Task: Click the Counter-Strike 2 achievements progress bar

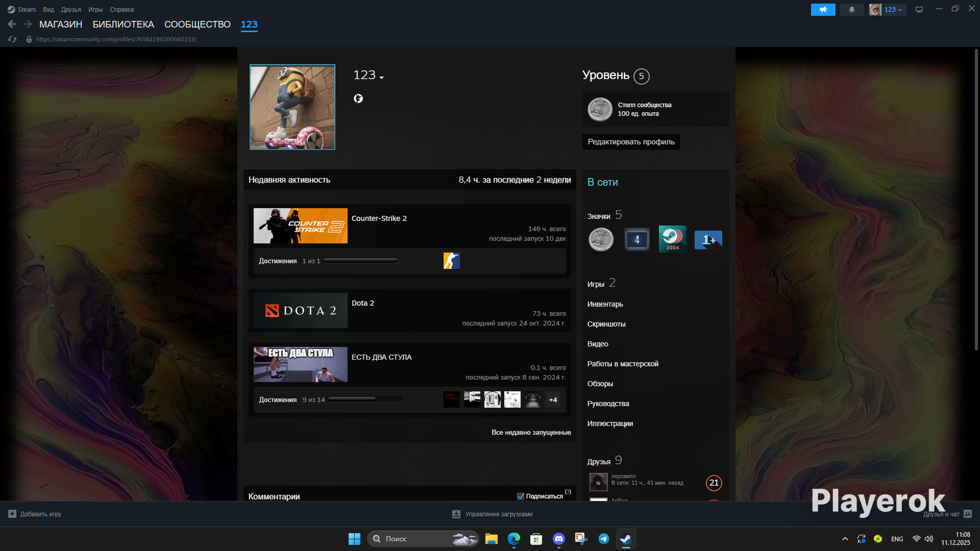Action: [361, 261]
